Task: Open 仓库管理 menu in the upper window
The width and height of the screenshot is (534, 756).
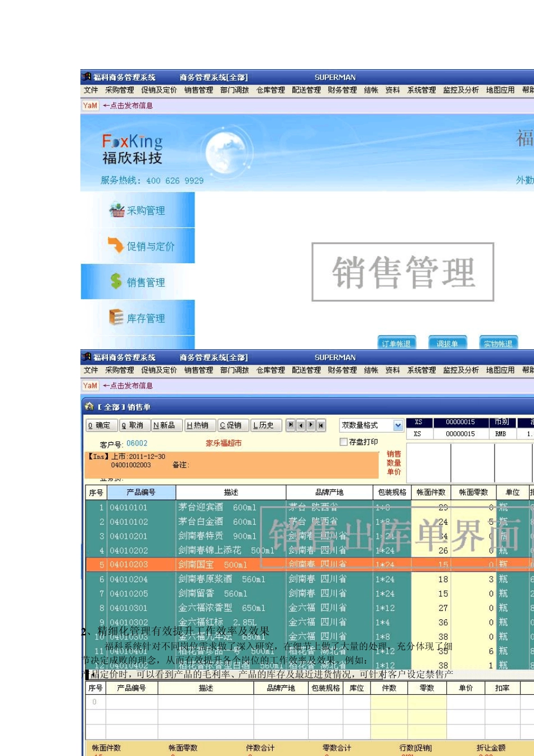Action: click(271, 90)
